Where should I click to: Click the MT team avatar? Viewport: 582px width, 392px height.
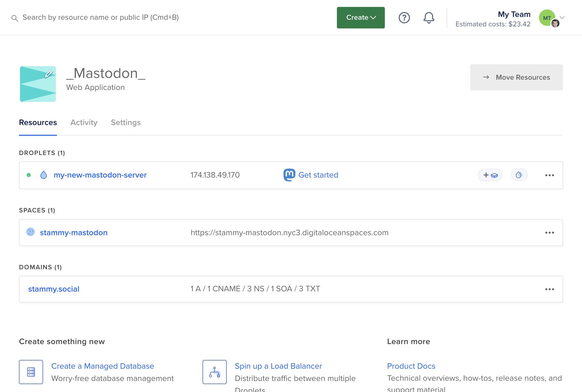[547, 18]
